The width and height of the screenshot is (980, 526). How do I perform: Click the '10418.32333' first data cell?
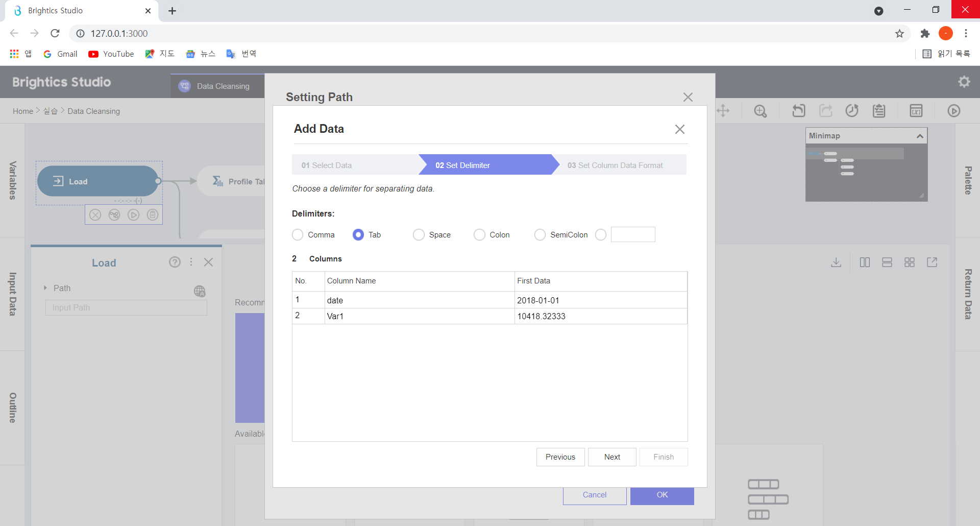tap(601, 316)
